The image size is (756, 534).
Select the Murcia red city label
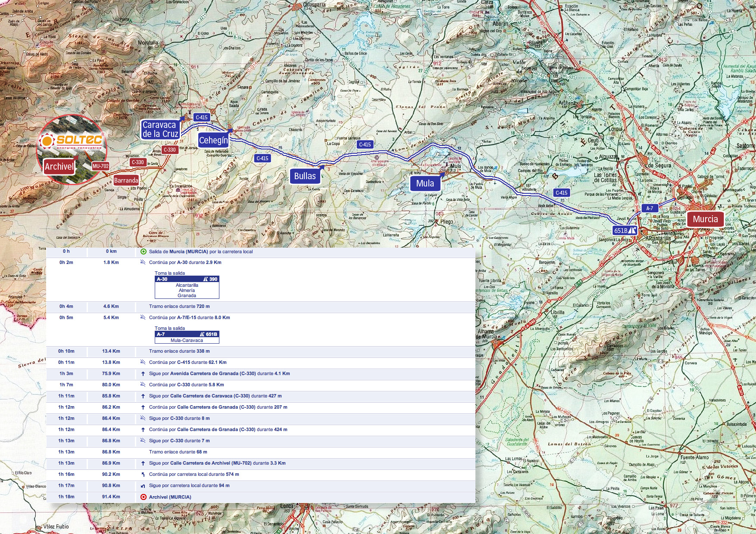[x=705, y=219]
